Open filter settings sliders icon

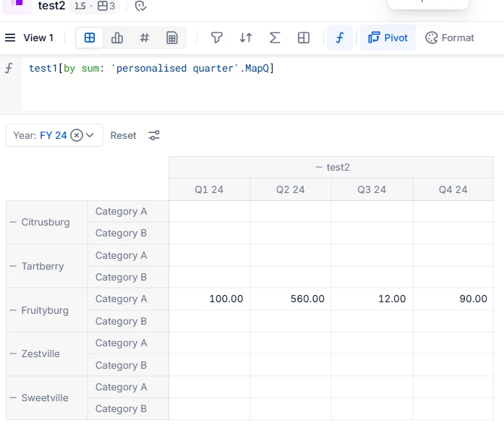click(x=154, y=135)
